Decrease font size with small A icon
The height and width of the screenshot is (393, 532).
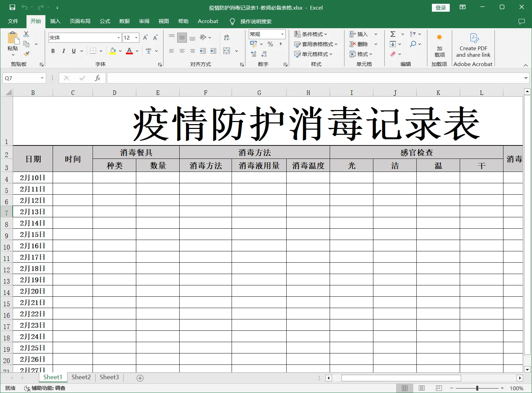coord(155,37)
